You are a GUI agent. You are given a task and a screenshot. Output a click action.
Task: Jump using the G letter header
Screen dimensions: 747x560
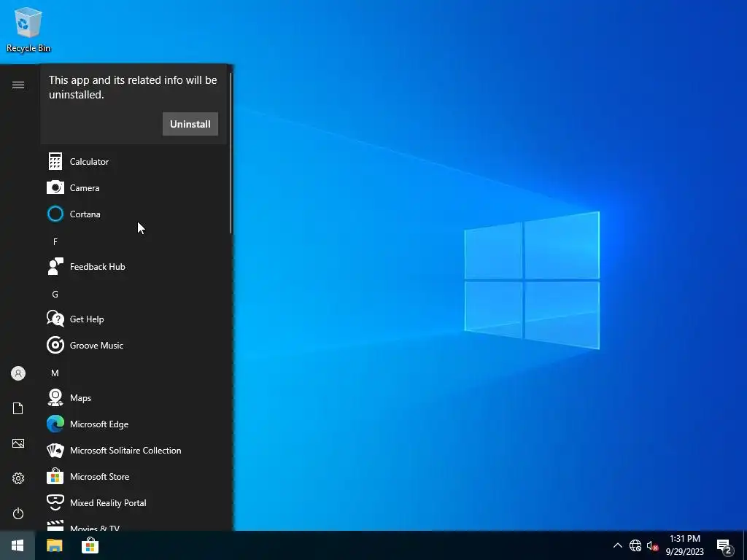[x=55, y=295]
